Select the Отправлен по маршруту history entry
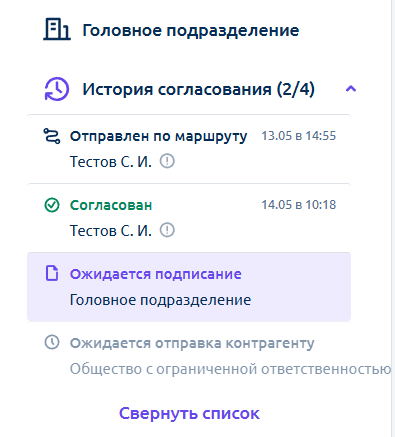The image size is (395, 437). click(189, 149)
